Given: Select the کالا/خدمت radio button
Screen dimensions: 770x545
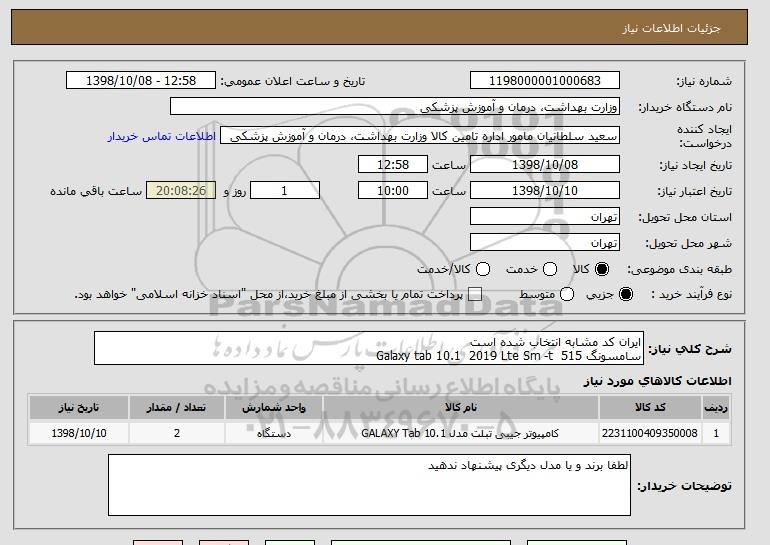Looking at the screenshot, I should pos(483,269).
